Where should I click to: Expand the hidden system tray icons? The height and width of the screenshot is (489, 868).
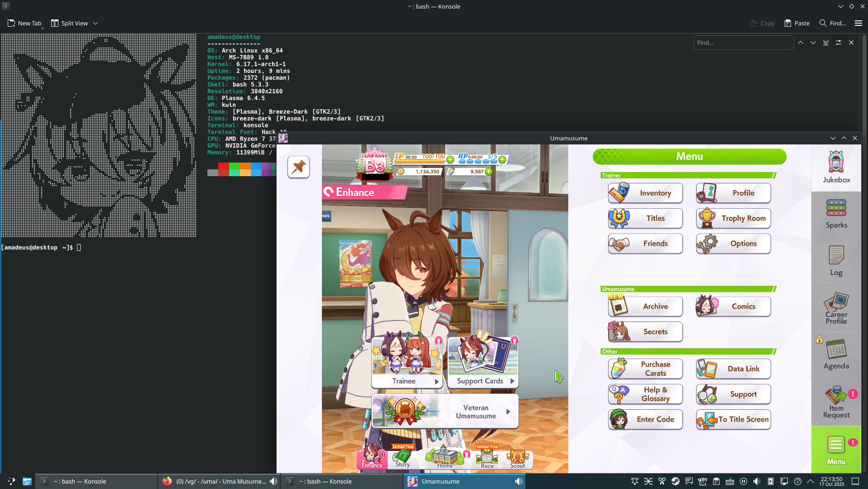(810, 481)
